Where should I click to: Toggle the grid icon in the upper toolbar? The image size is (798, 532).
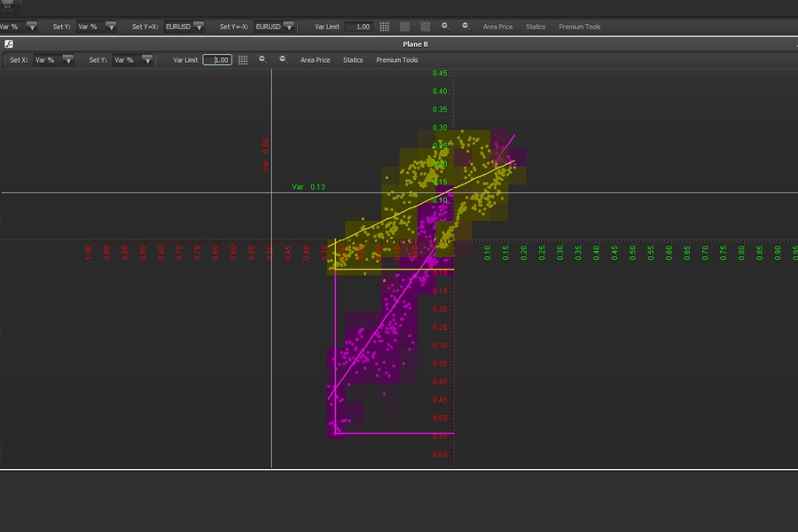[x=384, y=27]
